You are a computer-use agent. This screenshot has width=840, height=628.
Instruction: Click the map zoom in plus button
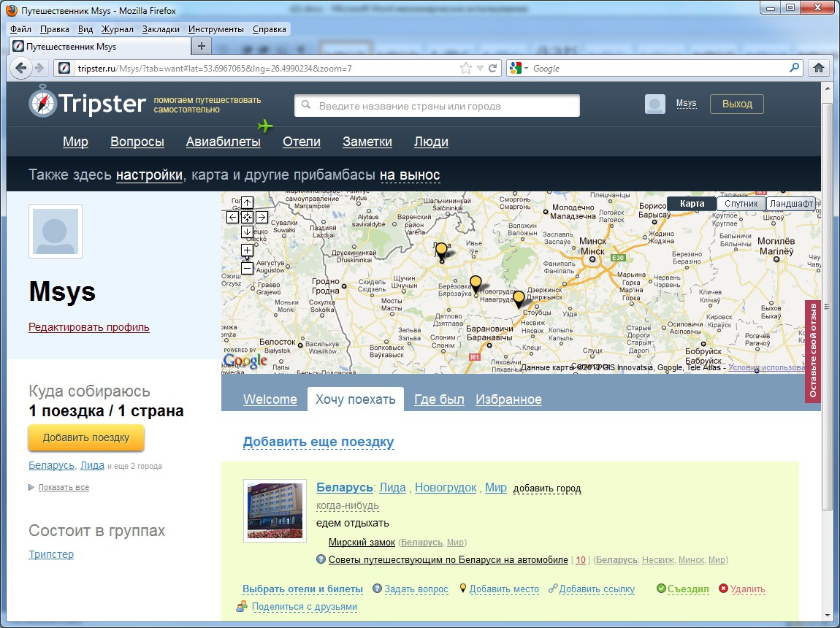(x=247, y=250)
